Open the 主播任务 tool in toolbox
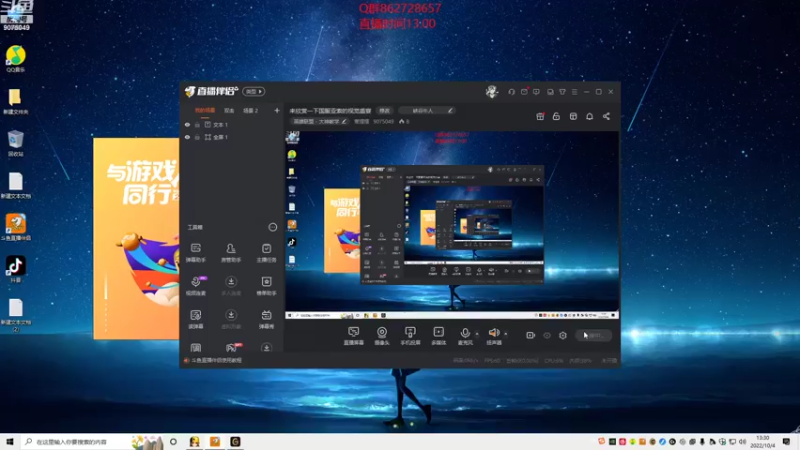Image resolution: width=800 pixels, height=450 pixels. (x=266, y=253)
